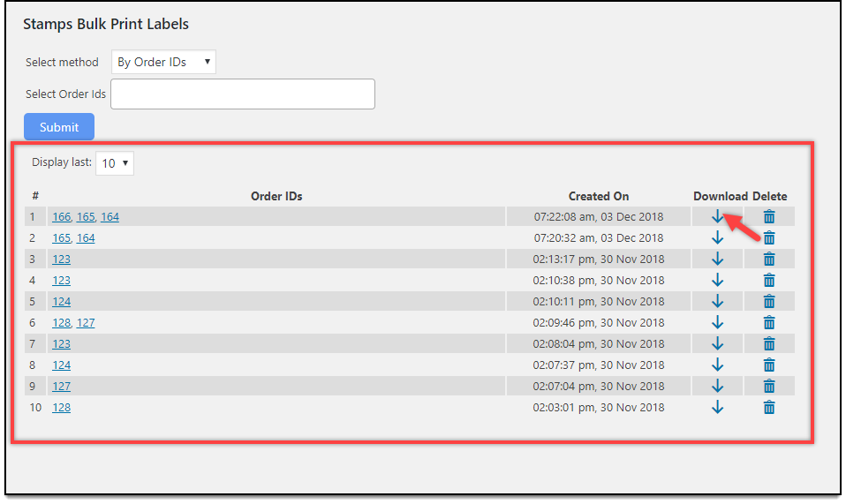Image resolution: width=846 pixels, height=504 pixels.
Task: Download labels for orders 128, 127
Action: [x=717, y=323]
